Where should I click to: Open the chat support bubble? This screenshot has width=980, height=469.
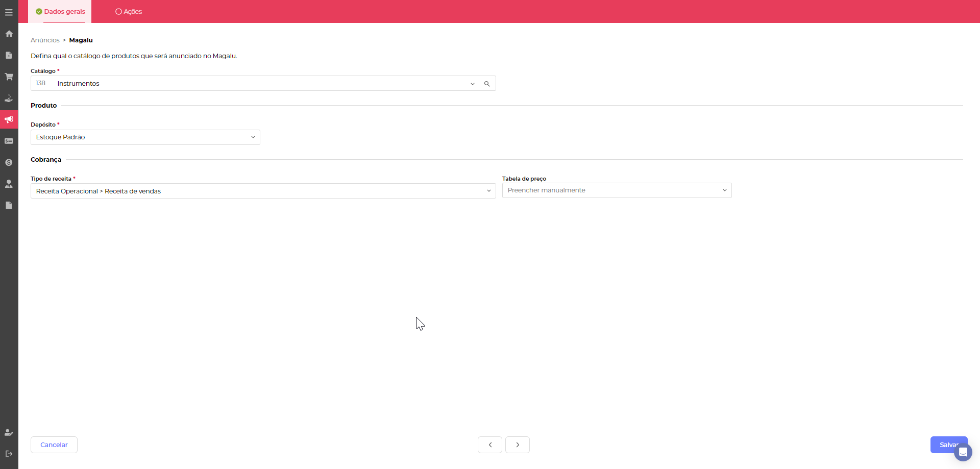click(x=963, y=452)
